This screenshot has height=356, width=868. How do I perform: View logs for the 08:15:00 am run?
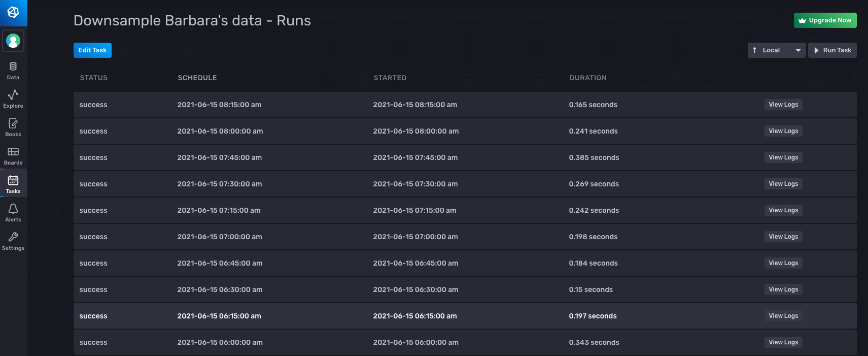click(783, 105)
